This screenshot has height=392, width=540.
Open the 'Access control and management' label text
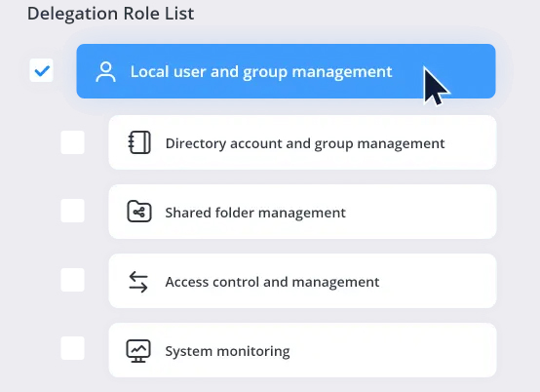click(x=272, y=282)
